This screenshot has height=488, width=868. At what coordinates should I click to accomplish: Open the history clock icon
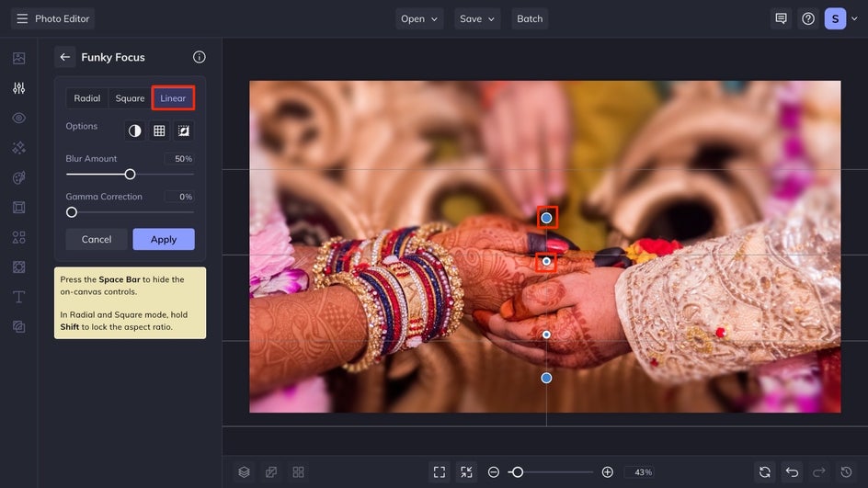[x=847, y=472]
